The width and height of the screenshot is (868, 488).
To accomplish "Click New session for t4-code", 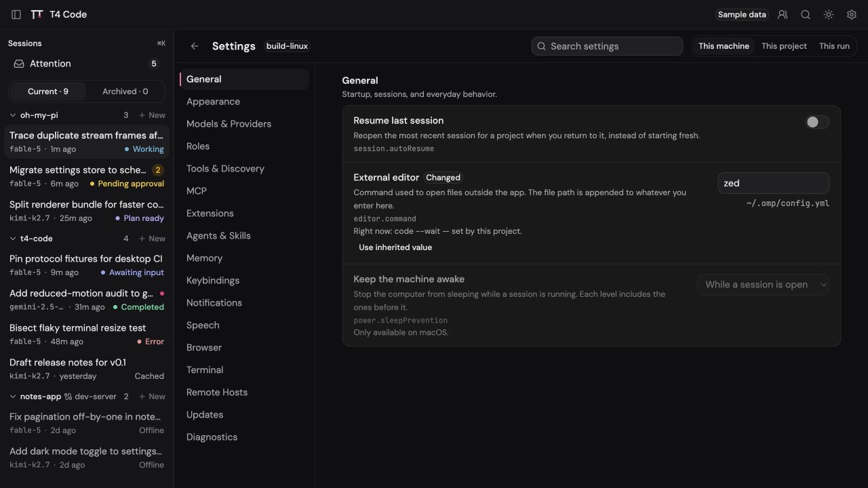I will point(152,239).
